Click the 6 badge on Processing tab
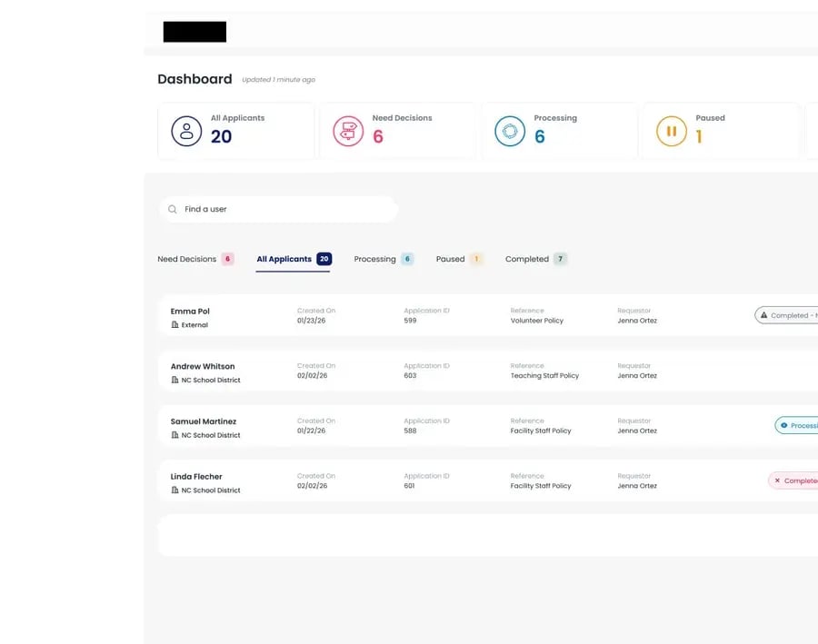818x644 pixels. [x=407, y=259]
